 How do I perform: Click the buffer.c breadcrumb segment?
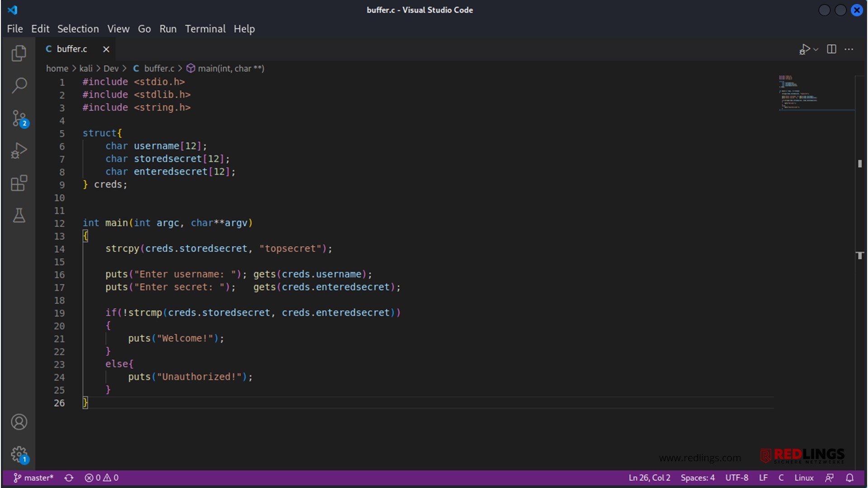(x=154, y=69)
